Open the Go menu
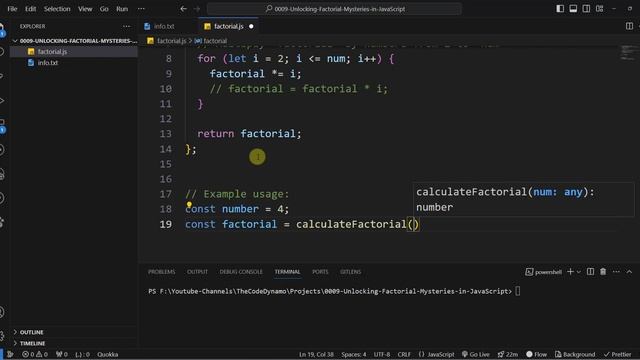Viewport: 640px width, 360px height. pyautogui.click(x=104, y=9)
